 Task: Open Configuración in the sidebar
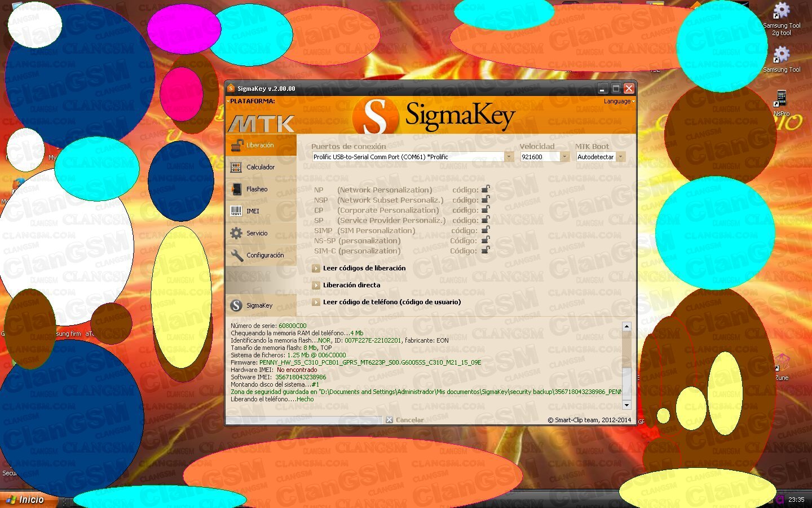(x=261, y=255)
